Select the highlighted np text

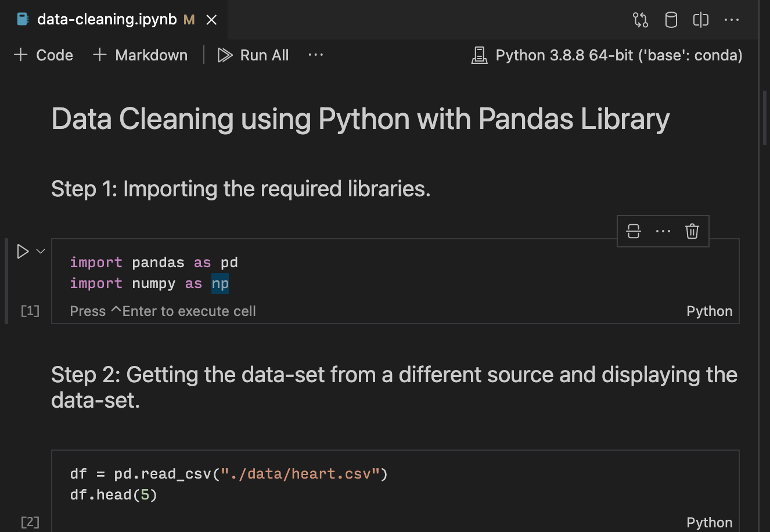[221, 283]
